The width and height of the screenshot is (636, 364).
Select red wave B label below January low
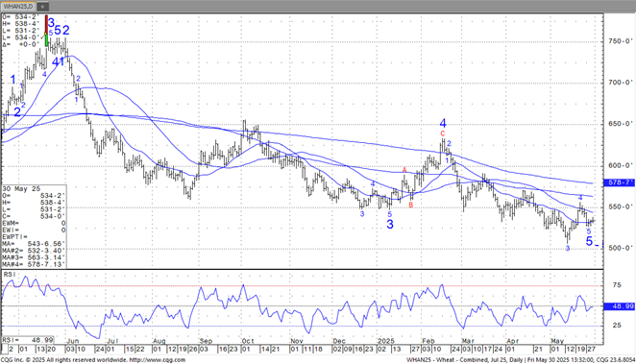[x=411, y=206]
